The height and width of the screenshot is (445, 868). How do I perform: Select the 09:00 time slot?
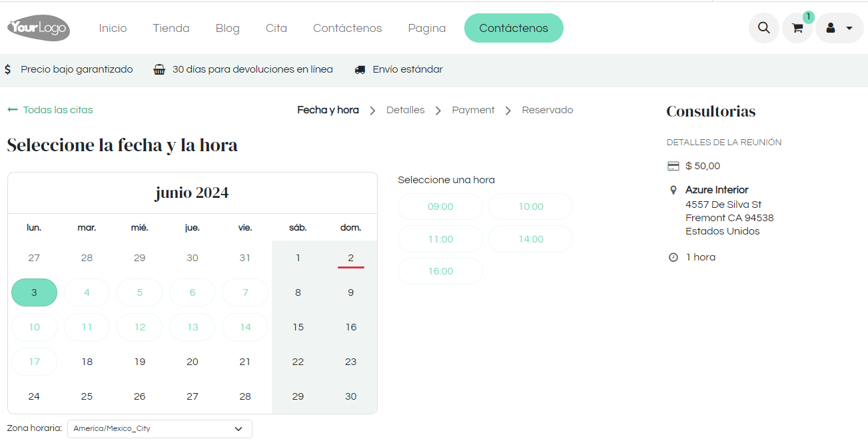tap(440, 207)
